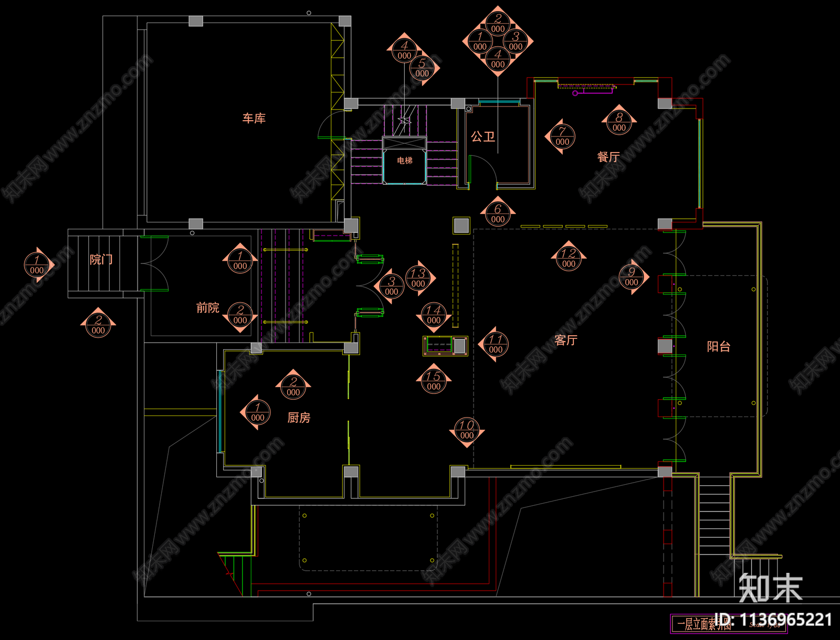This screenshot has width=840, height=640.
Task: Select elevation marker 3 beside marker 13
Action: click(390, 286)
